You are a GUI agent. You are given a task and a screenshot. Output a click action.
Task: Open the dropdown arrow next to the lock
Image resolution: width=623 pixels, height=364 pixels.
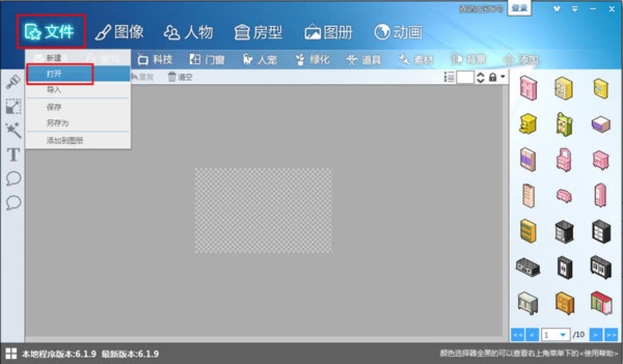click(x=503, y=76)
